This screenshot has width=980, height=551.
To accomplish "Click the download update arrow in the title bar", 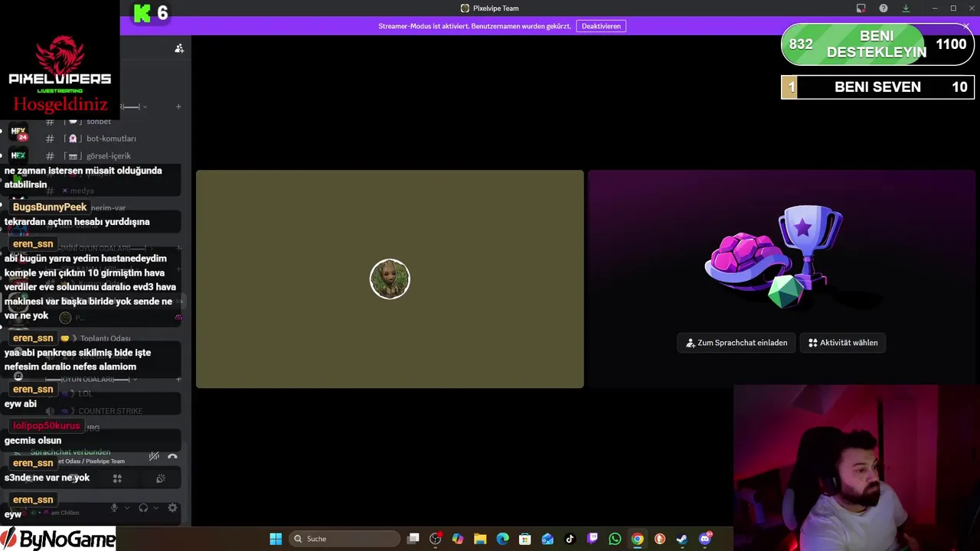I will click(906, 8).
